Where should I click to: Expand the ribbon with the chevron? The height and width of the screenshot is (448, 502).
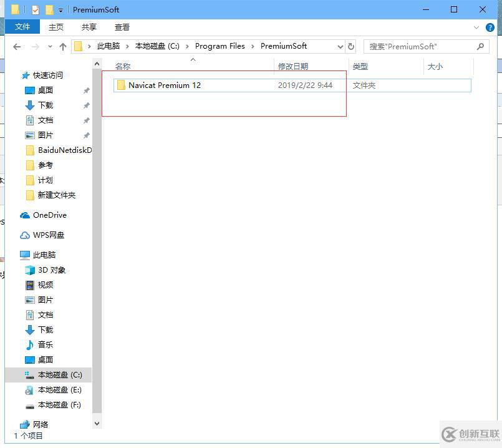tap(476, 27)
